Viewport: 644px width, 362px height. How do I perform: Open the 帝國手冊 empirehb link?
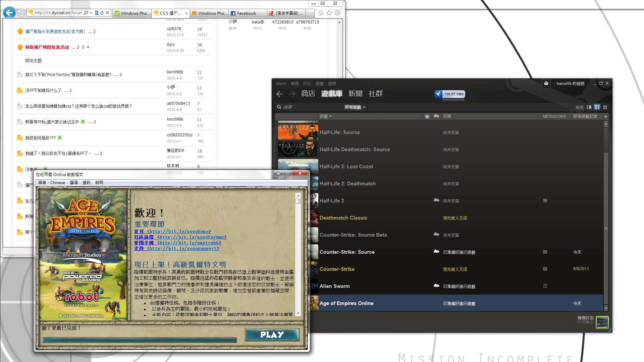(178, 243)
